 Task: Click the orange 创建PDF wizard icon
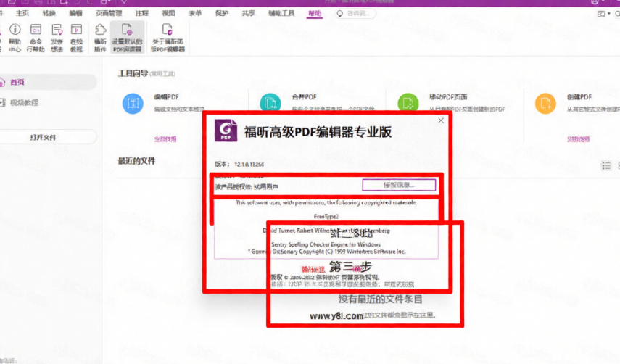click(x=545, y=104)
